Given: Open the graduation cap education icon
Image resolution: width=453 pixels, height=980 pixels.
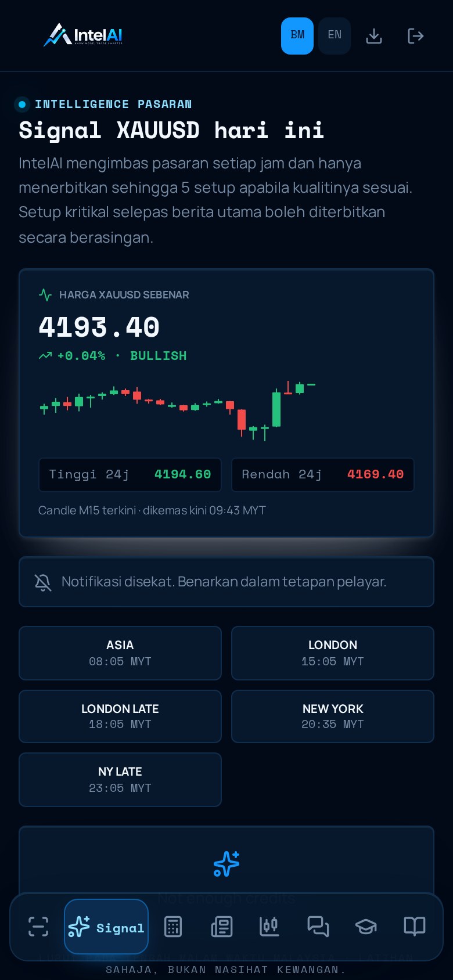Looking at the screenshot, I should point(366,927).
